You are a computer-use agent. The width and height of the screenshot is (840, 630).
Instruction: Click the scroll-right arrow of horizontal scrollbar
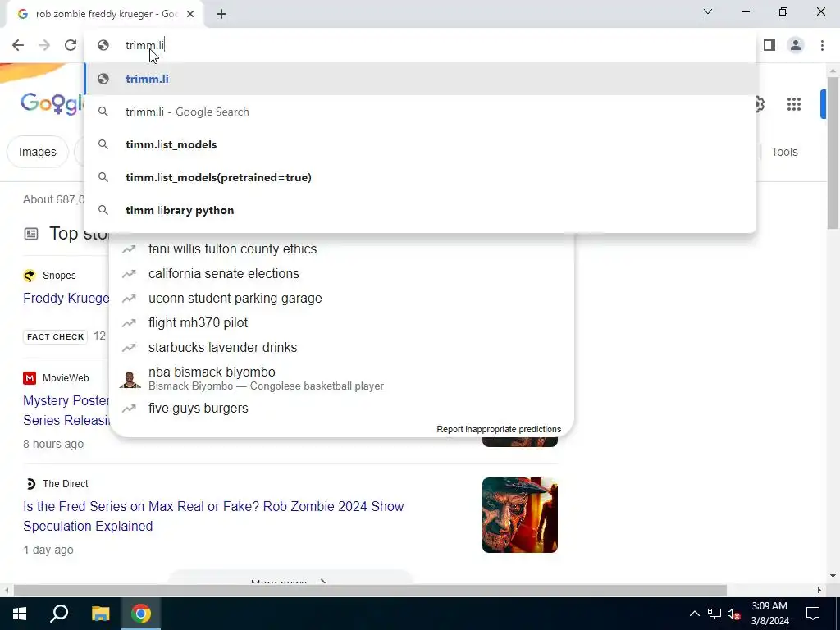(x=819, y=591)
